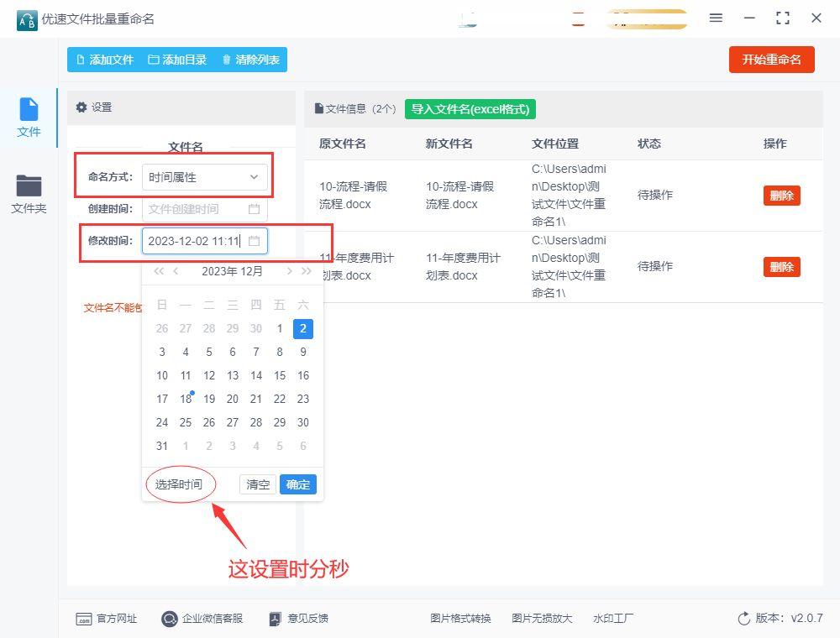Click the 清空 clear button
Viewport: 840px width, 638px height.
[x=258, y=484]
